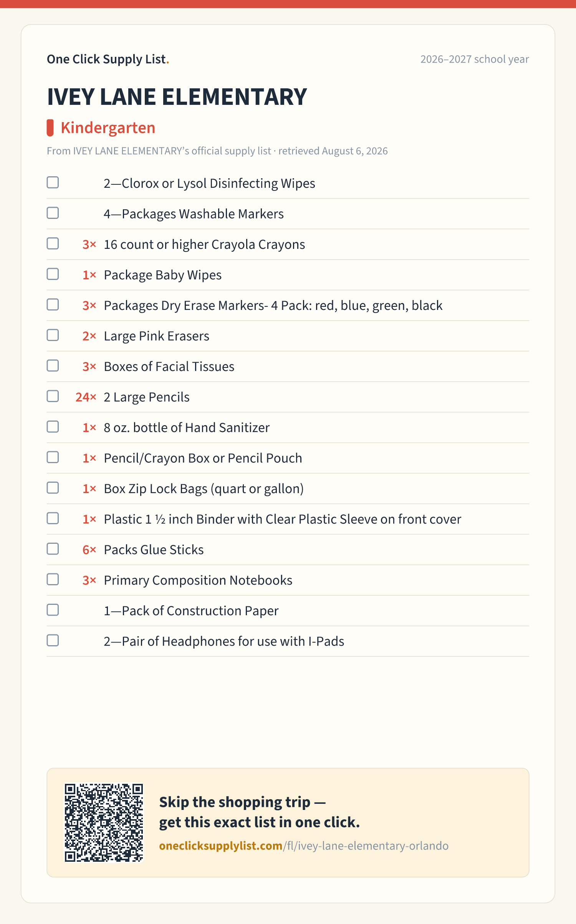
Task: Check the Pencil/Crayon Box or Pouch item
Action: (53, 457)
